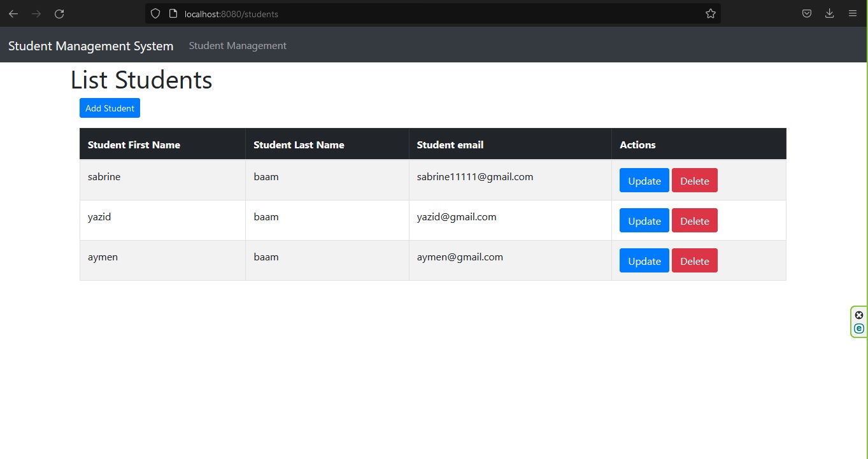Open the Student Management nav link
This screenshot has height=459, width=868.
(238, 46)
